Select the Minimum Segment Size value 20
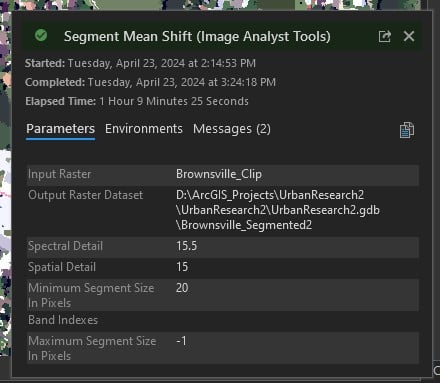Screen dimensions: 440x383 (182, 288)
